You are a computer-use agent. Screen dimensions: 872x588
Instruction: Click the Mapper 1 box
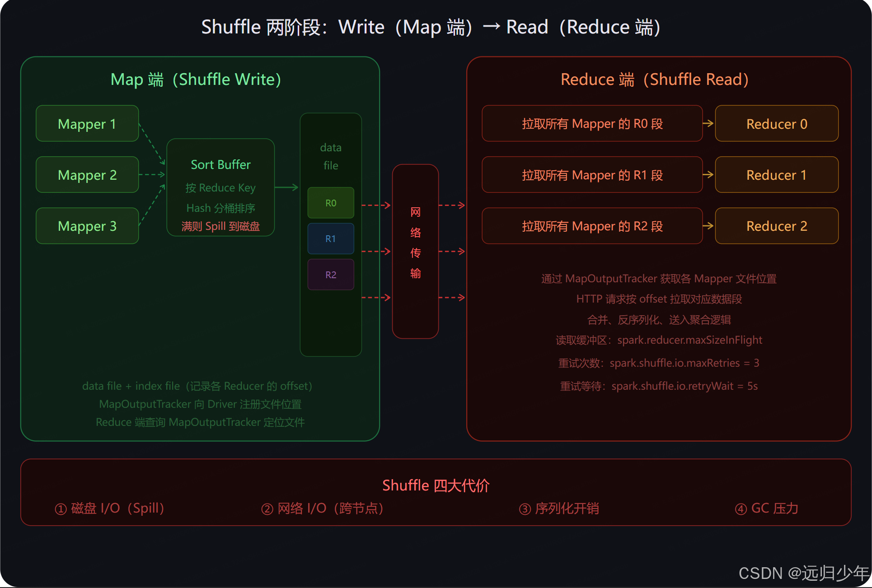[x=87, y=124]
